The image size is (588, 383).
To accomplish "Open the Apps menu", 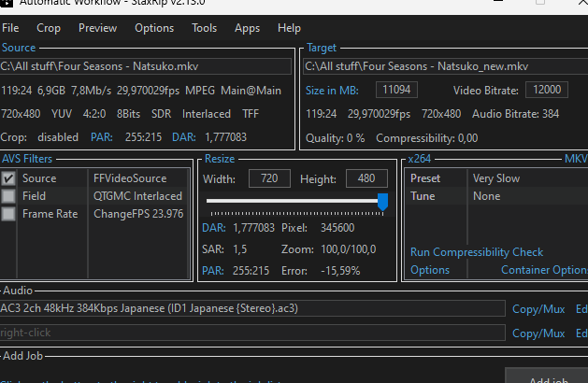I will (x=247, y=28).
